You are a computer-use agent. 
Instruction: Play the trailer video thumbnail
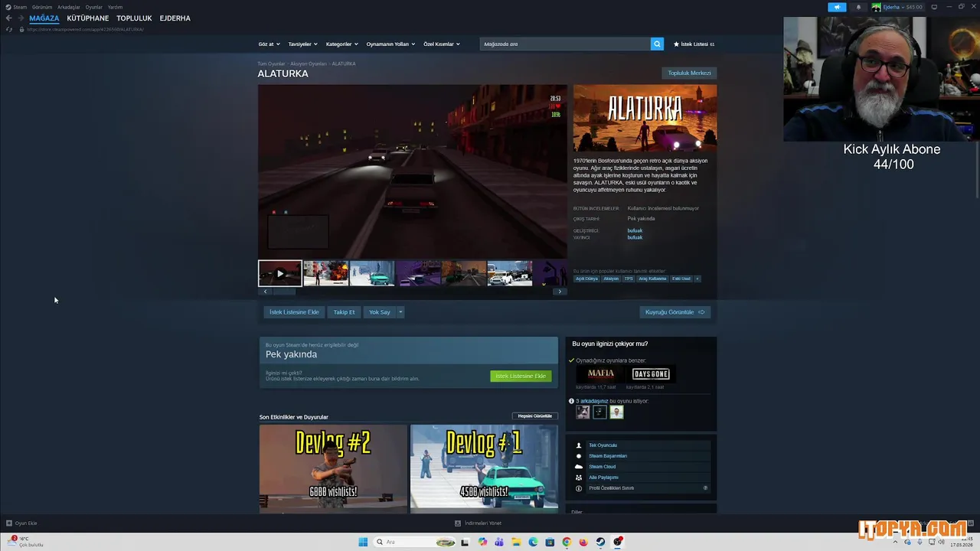[280, 273]
